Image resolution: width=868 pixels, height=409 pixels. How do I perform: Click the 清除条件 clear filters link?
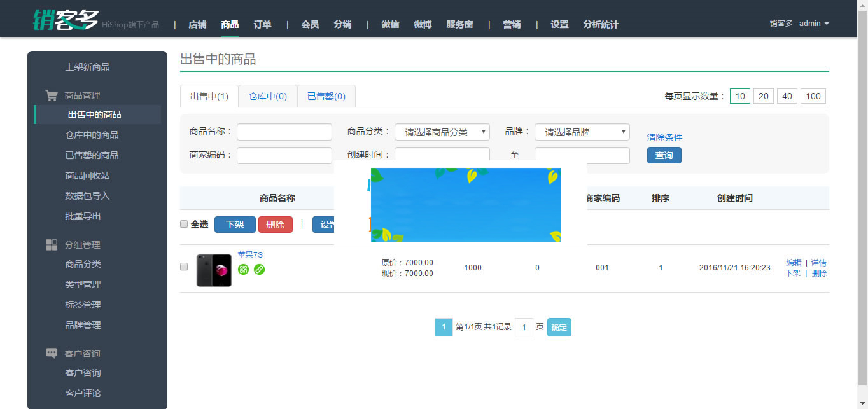pyautogui.click(x=664, y=137)
